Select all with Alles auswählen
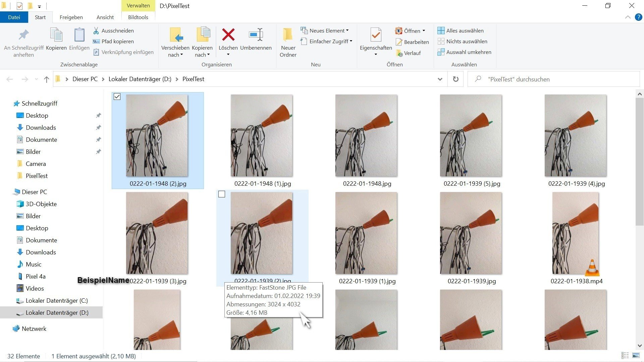The image size is (644, 362). click(461, 31)
